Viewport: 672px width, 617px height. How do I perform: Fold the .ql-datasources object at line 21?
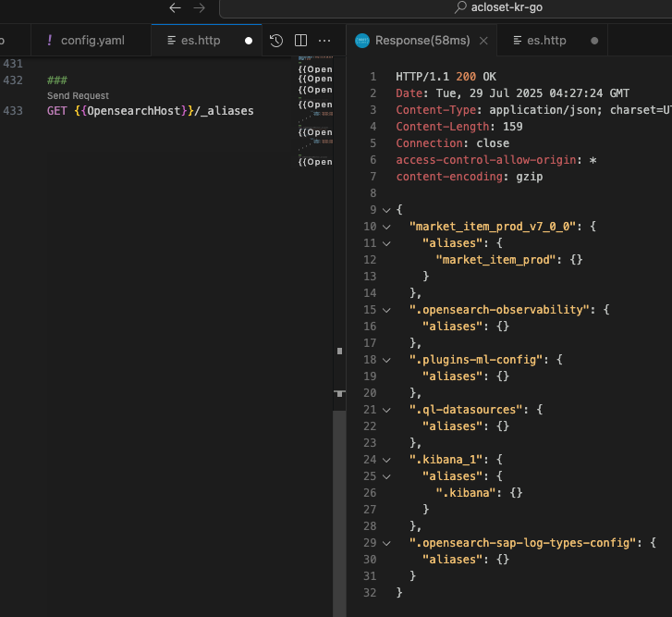point(386,410)
